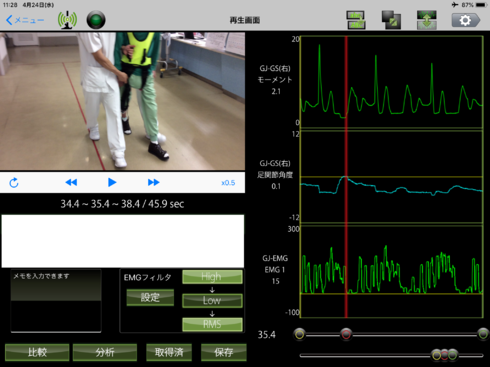
Task: Tap the airplane mode status icon
Action: point(455,5)
